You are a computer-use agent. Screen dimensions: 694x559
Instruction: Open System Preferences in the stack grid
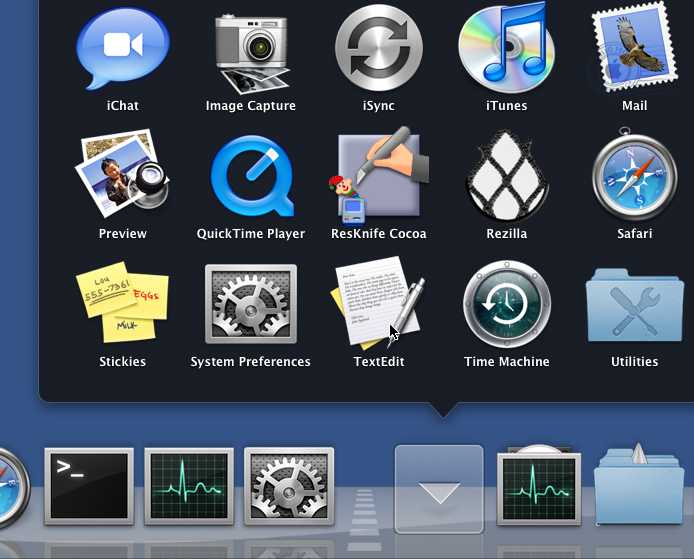250,304
